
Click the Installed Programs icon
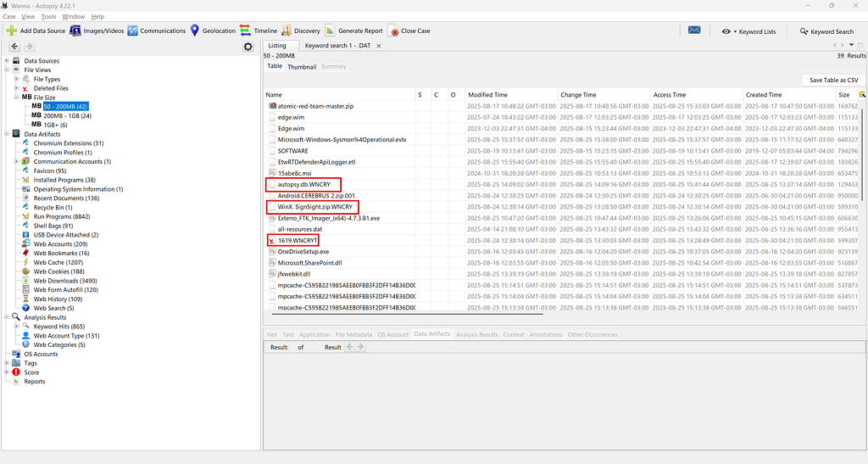25,180
